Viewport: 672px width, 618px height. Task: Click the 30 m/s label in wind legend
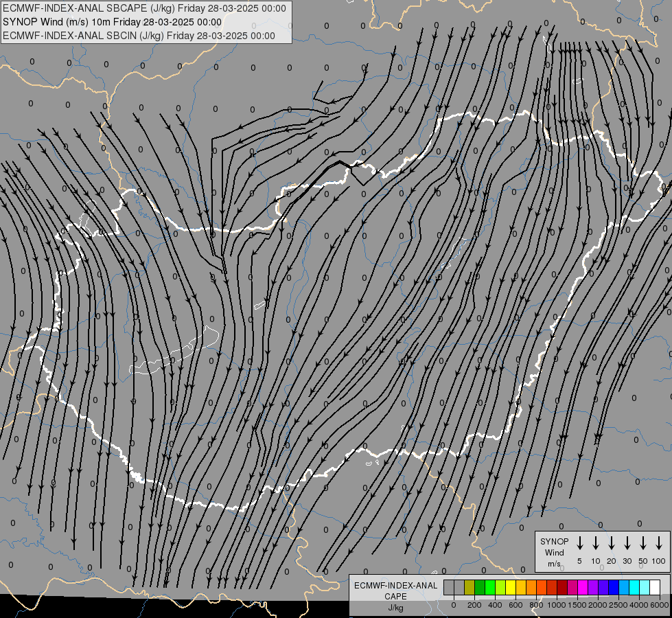pos(627,561)
